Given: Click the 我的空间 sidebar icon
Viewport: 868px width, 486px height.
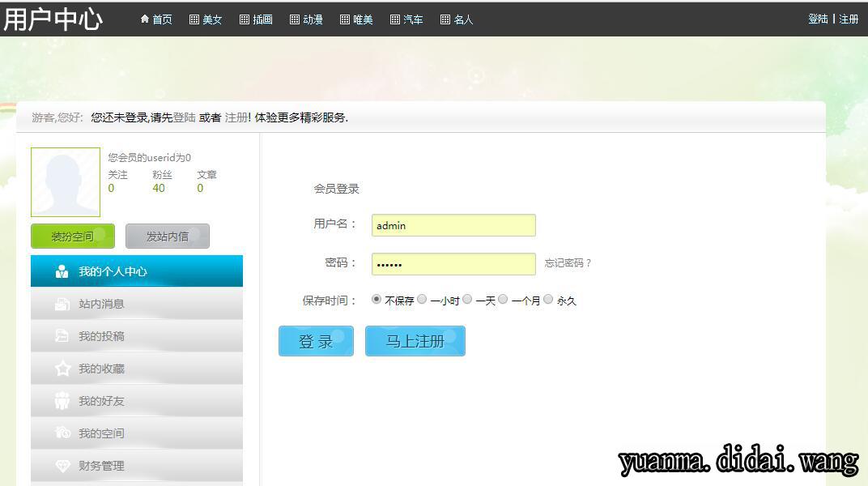Looking at the screenshot, I should click(62, 433).
